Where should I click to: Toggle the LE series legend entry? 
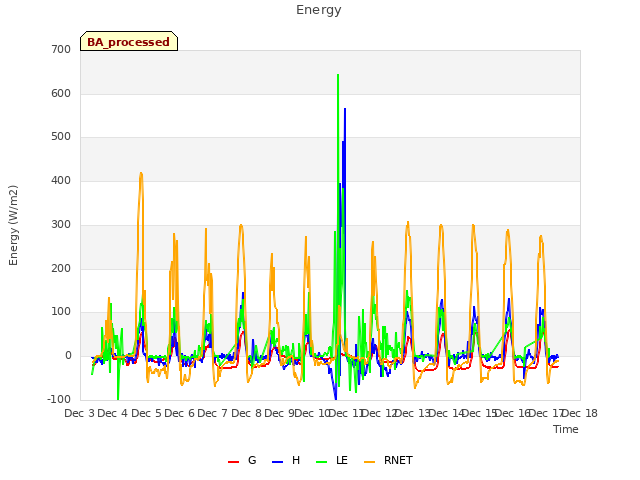(332, 460)
